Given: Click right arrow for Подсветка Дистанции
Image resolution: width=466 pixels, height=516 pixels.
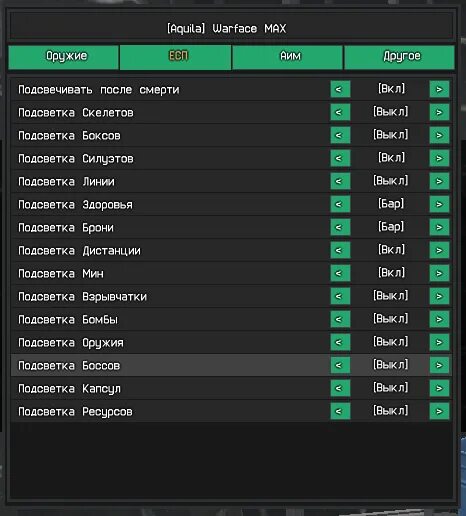Looking at the screenshot, I should [x=439, y=250].
